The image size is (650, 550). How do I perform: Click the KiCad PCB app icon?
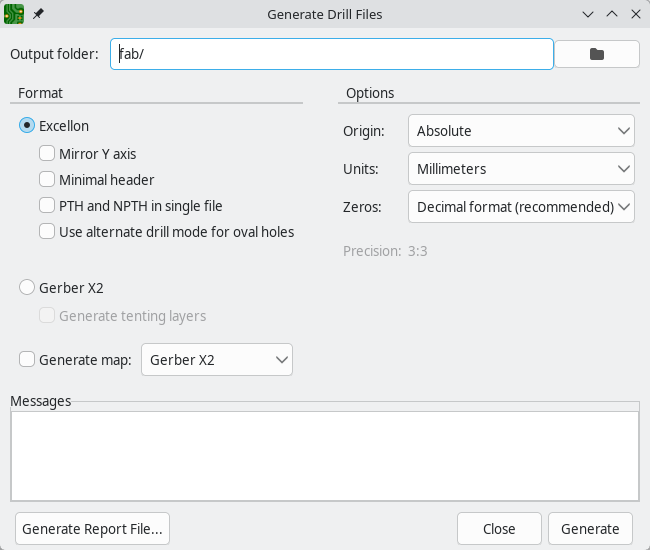[x=15, y=15]
